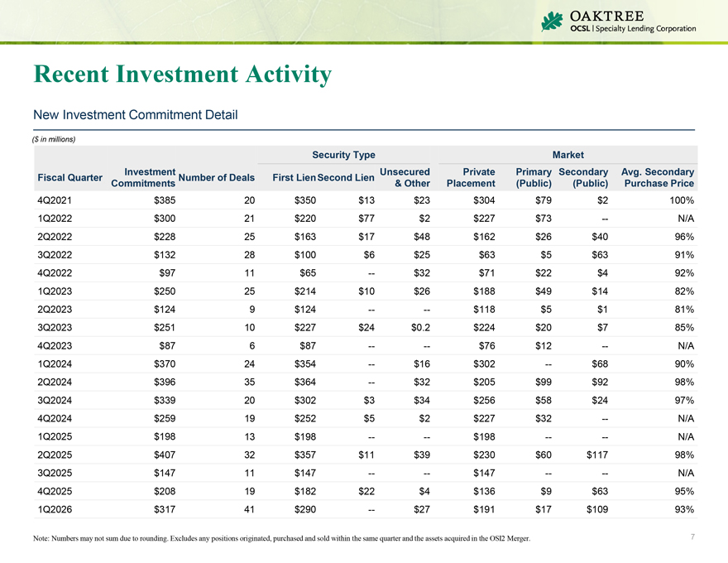The width and height of the screenshot is (728, 563).
Task: Click the Market group header
Action: tap(569, 155)
